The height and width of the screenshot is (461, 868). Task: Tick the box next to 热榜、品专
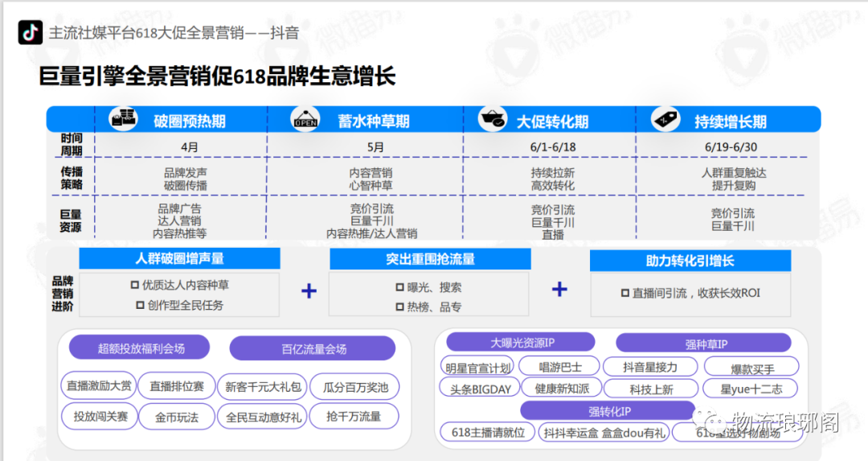(399, 307)
